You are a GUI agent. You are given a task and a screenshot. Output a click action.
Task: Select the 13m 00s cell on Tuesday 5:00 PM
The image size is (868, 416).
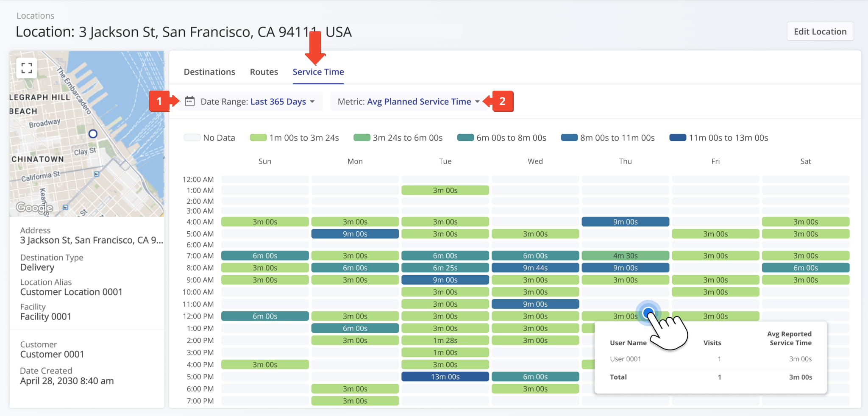pos(445,376)
